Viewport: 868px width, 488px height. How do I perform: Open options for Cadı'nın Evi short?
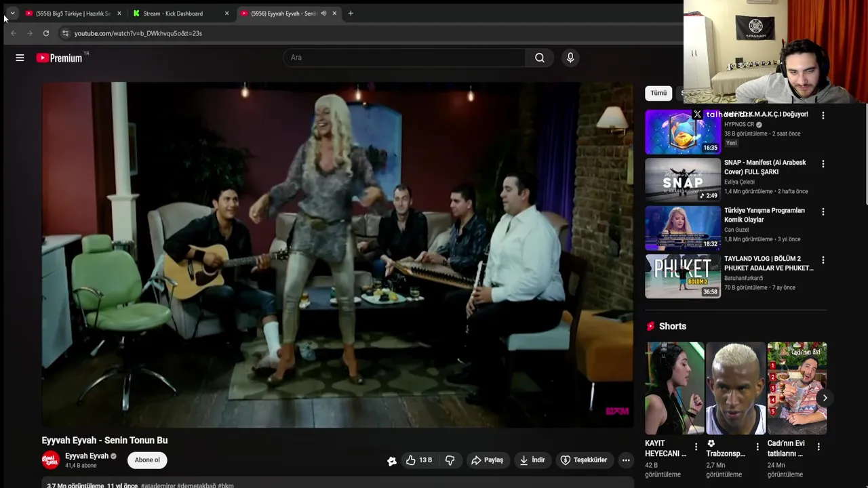(818, 447)
